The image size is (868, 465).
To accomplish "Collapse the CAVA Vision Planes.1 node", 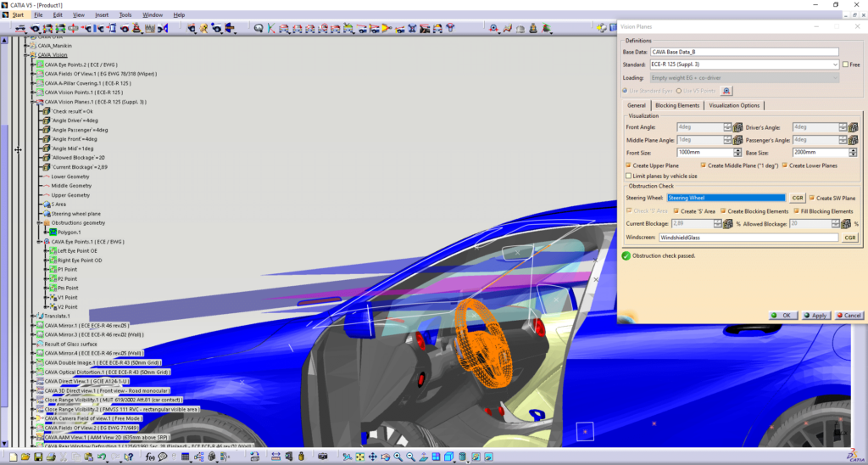I will (x=33, y=102).
